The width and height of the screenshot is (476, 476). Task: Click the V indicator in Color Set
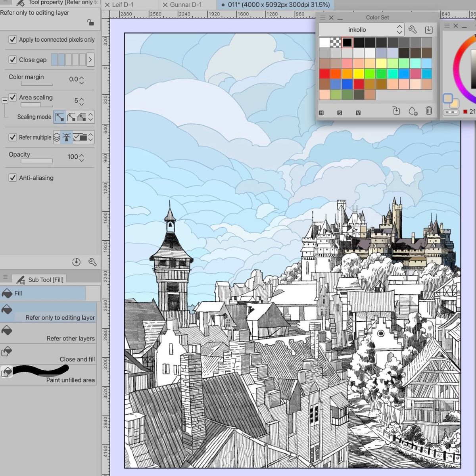[x=358, y=113]
